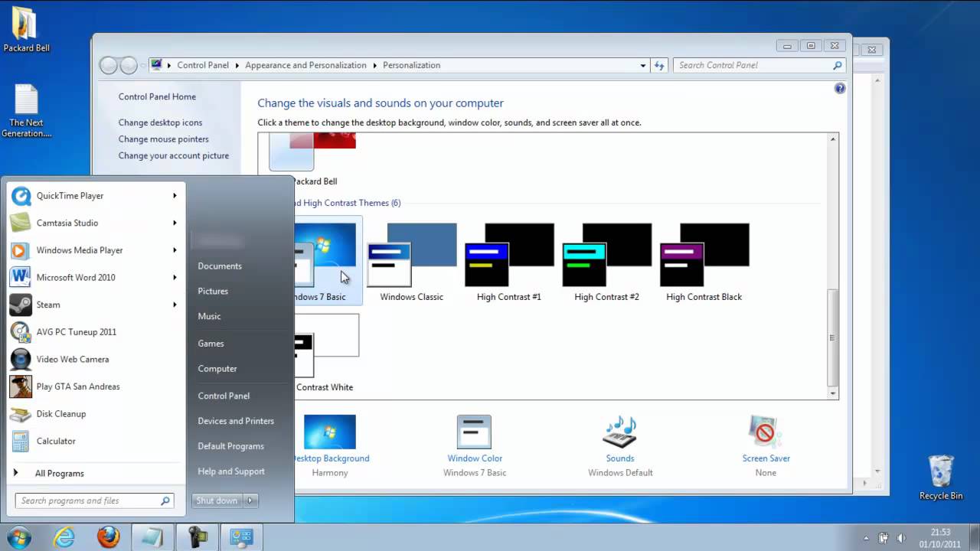980x551 pixels.
Task: Open Windows Media Player icon
Action: tap(21, 250)
